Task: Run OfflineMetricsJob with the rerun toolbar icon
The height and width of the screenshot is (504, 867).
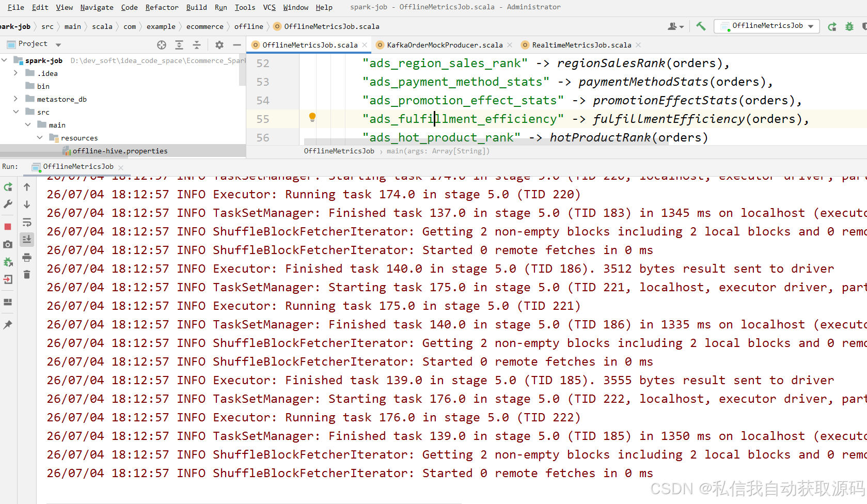Action: (832, 26)
